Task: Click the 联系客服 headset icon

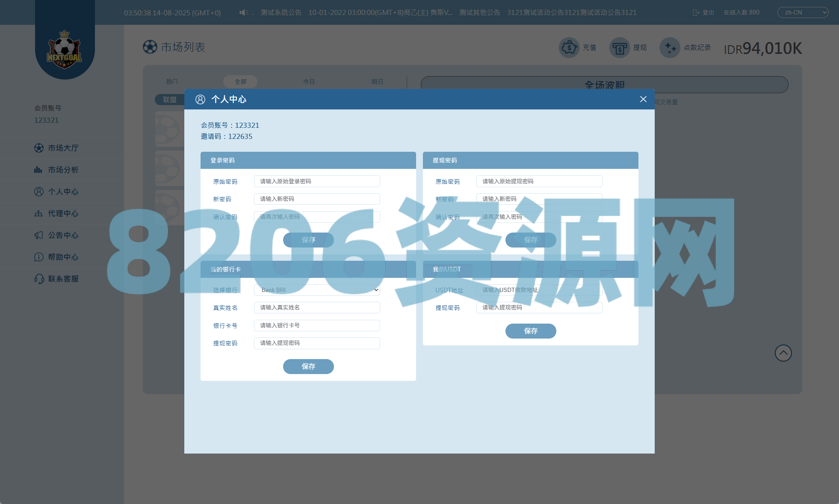Action: [39, 279]
